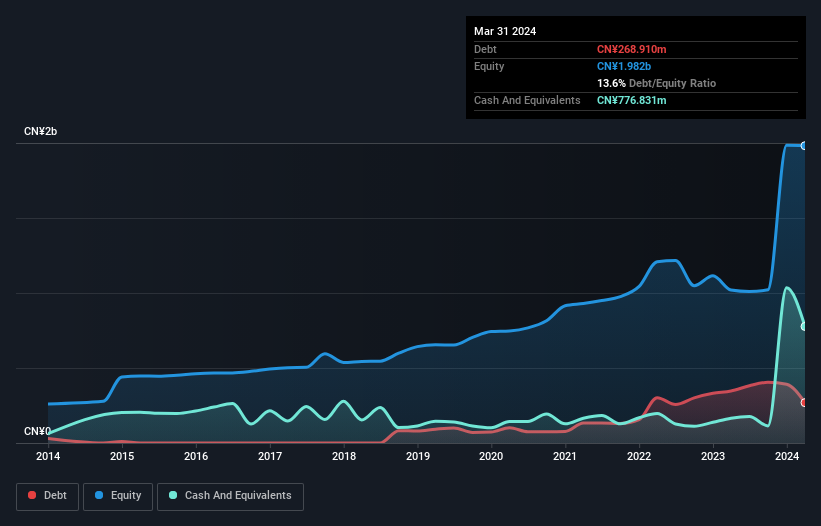Image resolution: width=821 pixels, height=526 pixels.
Task: Click the CN¥776.831m cash value
Action: click(x=631, y=100)
